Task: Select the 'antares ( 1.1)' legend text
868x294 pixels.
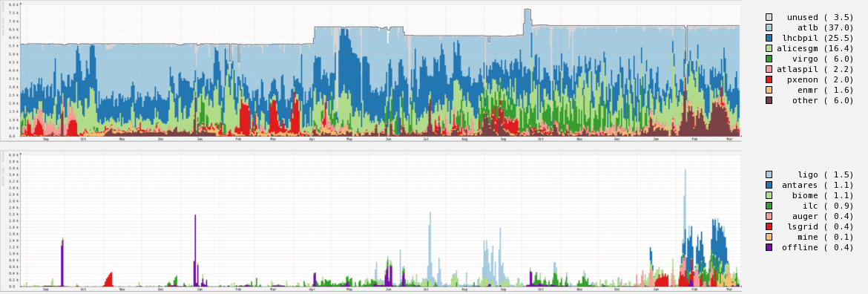Action: [818, 185]
